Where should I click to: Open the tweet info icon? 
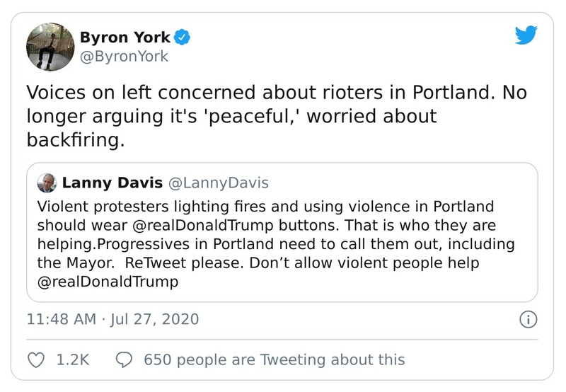(527, 320)
